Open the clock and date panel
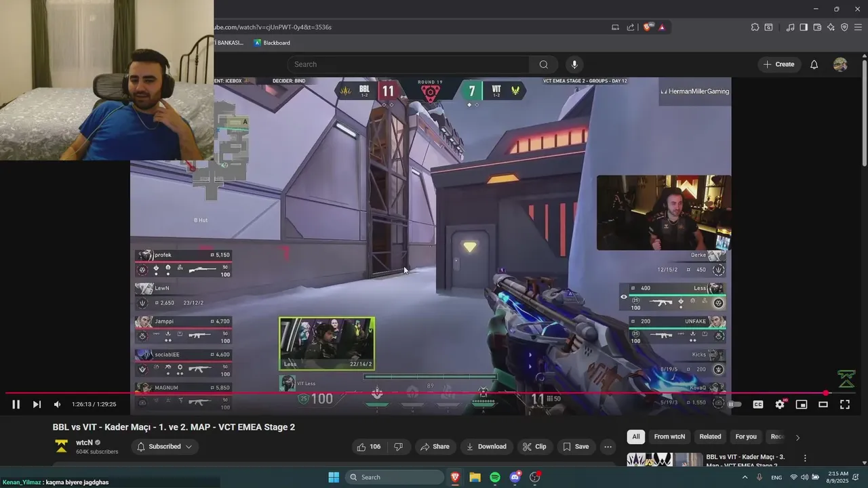Viewport: 868px width, 488px height. point(838,477)
